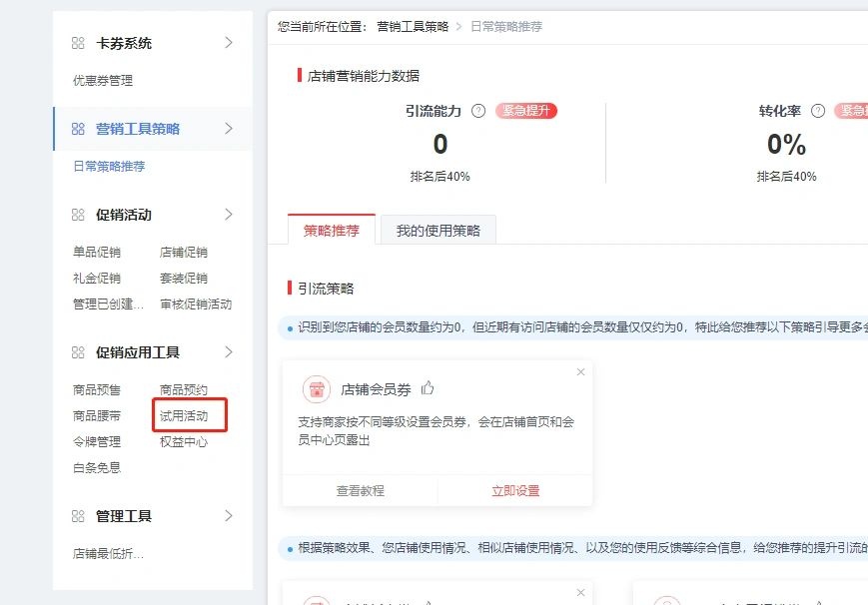The image size is (868, 605).
Task: Click 查看教程 on 店铺会员券 card
Action: pyautogui.click(x=361, y=491)
